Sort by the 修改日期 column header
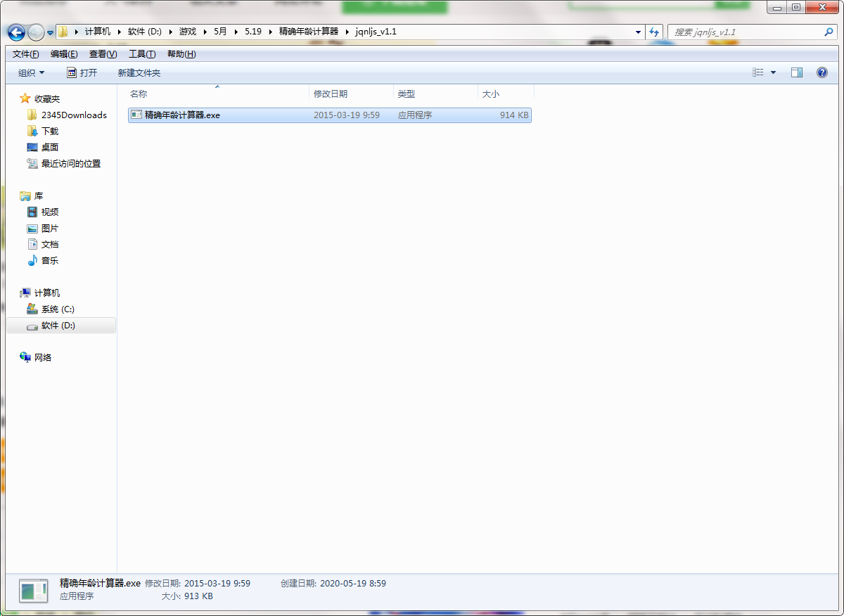The height and width of the screenshot is (616, 844). (x=331, y=94)
